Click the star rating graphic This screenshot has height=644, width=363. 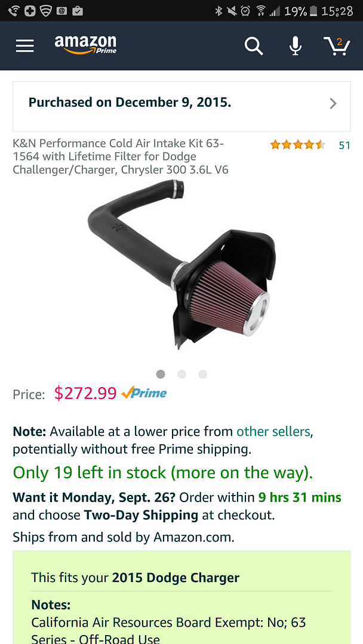pyautogui.click(x=298, y=144)
